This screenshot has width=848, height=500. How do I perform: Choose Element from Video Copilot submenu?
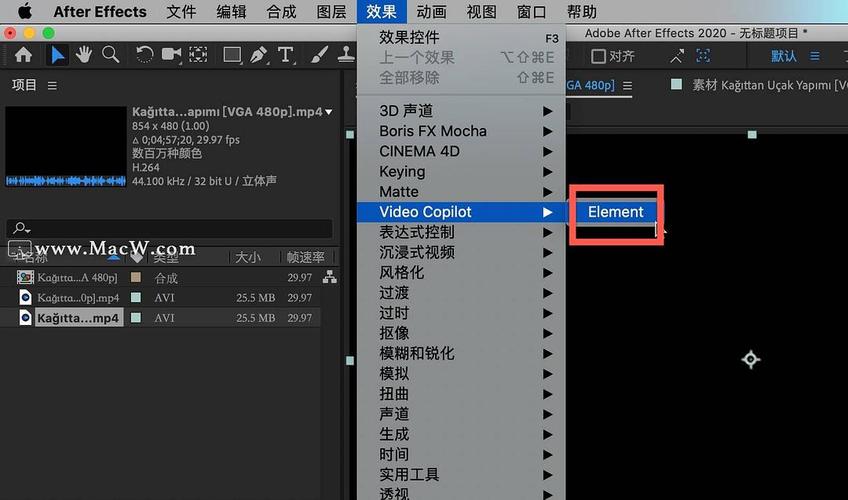click(x=615, y=212)
